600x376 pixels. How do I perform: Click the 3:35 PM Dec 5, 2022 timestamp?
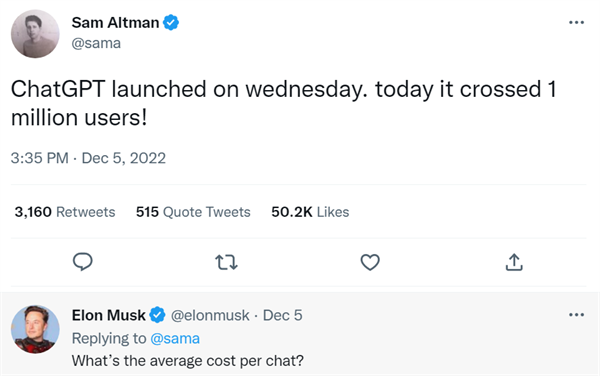coord(88,158)
